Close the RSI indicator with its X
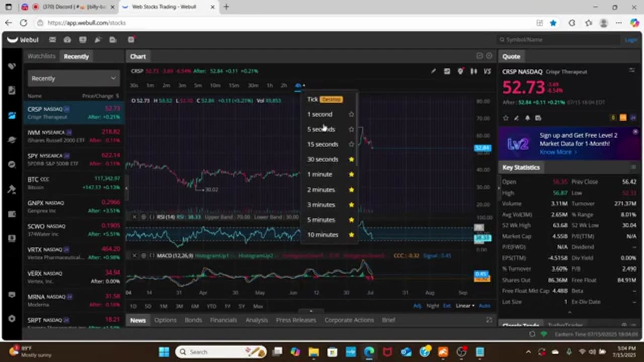This screenshot has width=644, height=362. point(134,217)
